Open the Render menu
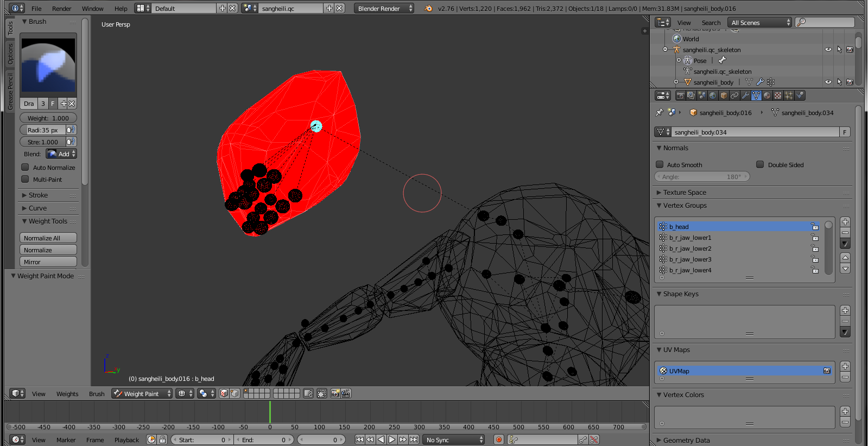This screenshot has height=446, width=868. click(x=61, y=8)
